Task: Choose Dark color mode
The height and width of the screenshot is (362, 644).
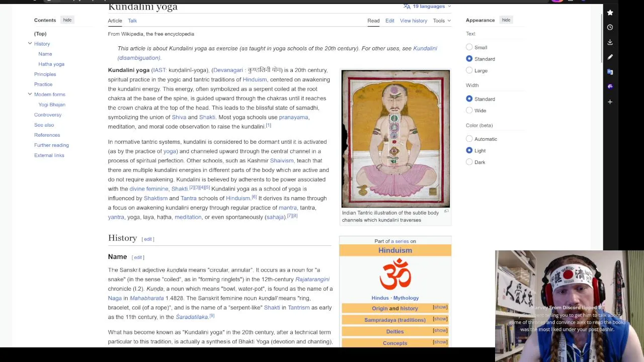Action: 469,162
